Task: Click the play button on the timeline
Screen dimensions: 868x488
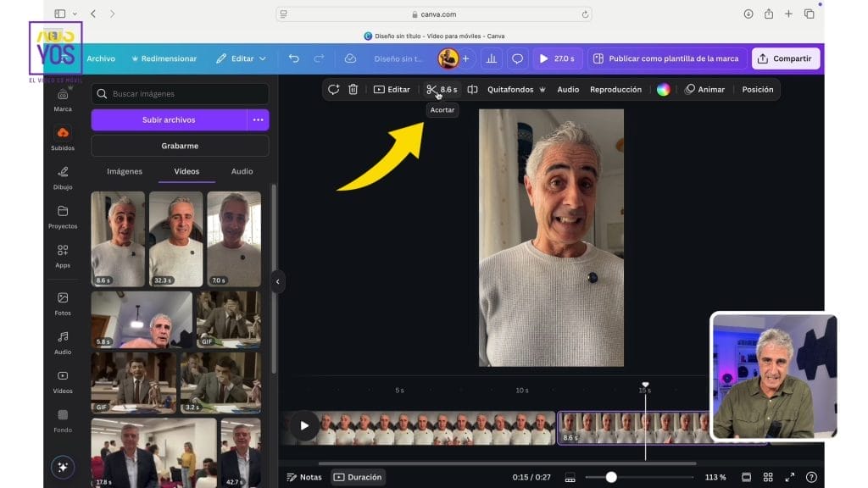Action: pyautogui.click(x=304, y=426)
